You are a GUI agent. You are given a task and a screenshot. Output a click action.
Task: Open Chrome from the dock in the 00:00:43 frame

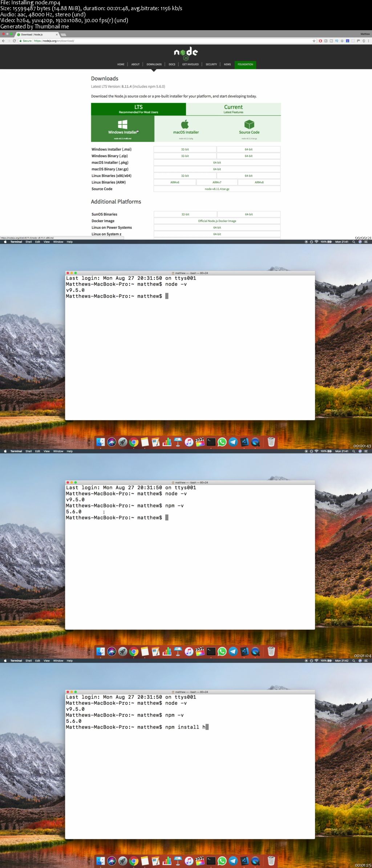tap(134, 442)
